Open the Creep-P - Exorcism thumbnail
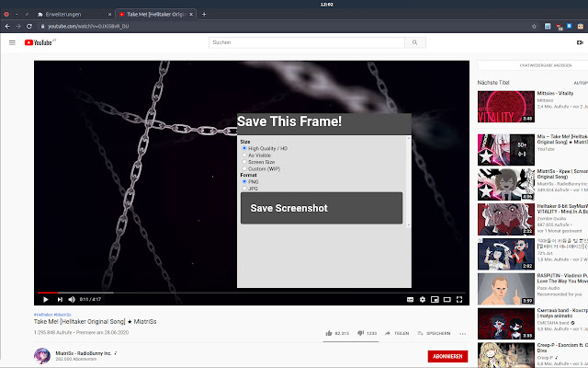This screenshot has height=368, width=588. point(506,355)
